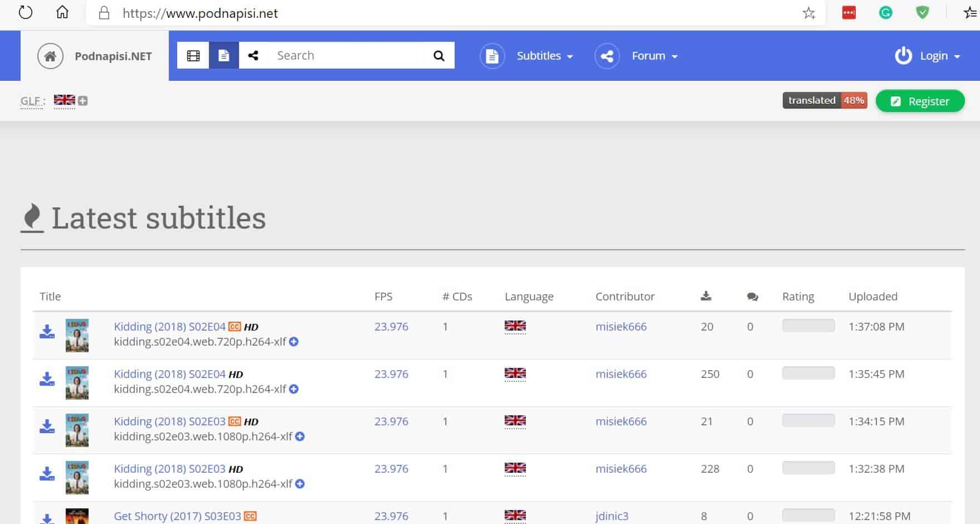This screenshot has width=980, height=524.
Task: Open Get Shorty (2017) S03E03 link
Action: pos(177,516)
